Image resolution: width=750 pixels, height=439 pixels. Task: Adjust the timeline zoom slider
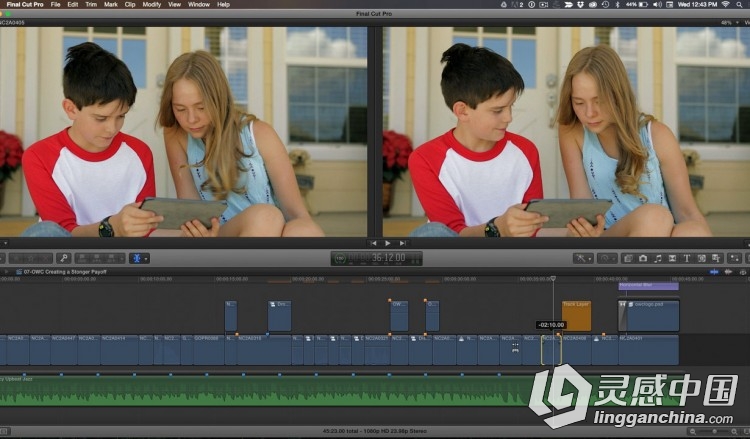[714, 431]
